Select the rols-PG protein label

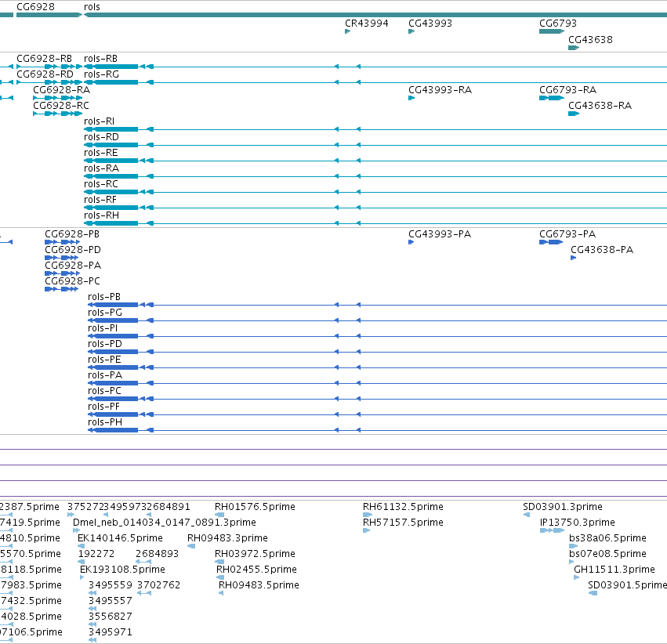point(105,313)
